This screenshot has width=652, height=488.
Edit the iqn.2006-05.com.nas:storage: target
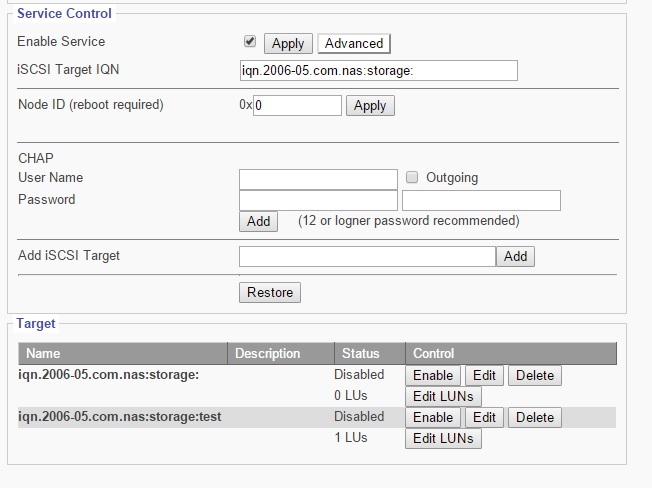coord(484,375)
